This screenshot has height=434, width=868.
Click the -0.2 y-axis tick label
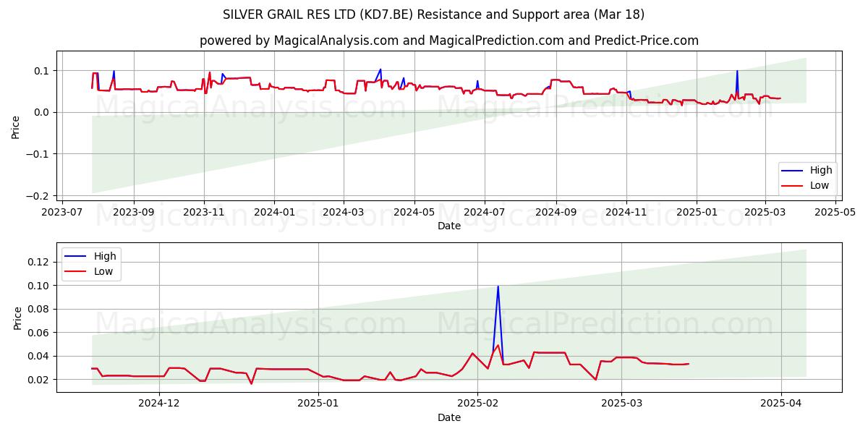(39, 196)
